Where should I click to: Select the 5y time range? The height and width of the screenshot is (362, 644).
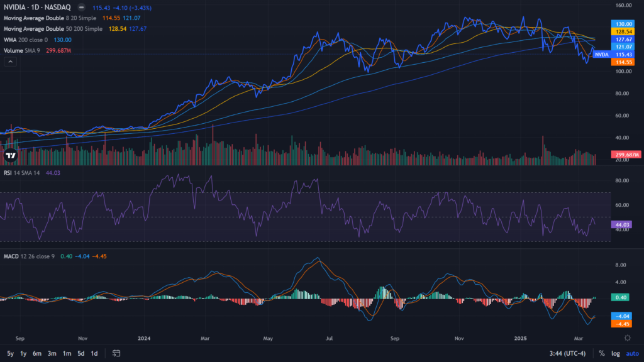point(11,353)
